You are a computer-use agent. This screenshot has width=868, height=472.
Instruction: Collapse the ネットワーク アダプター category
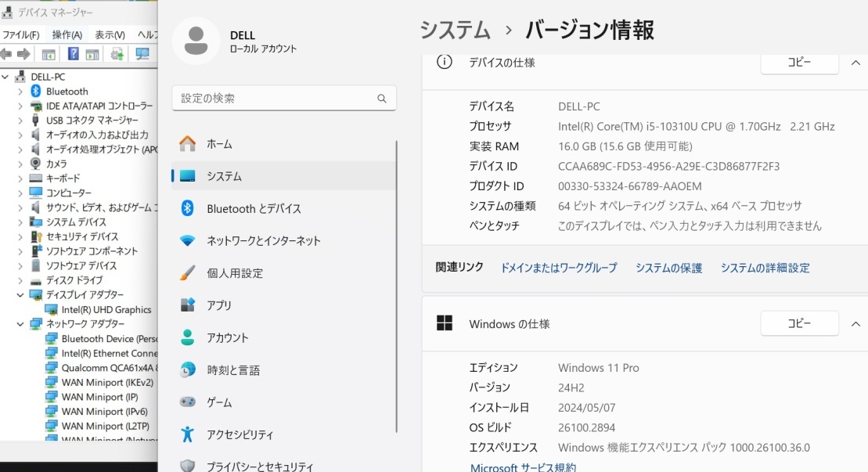pyautogui.click(x=20, y=324)
